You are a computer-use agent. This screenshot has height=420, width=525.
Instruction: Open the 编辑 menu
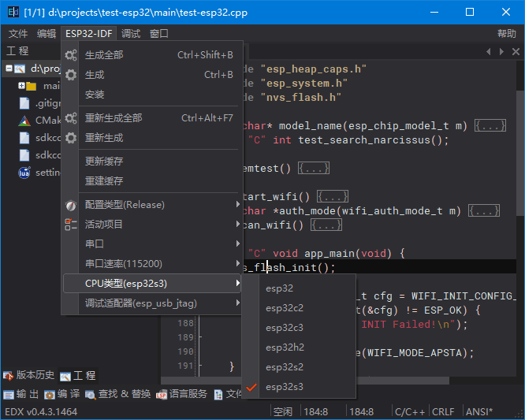click(x=47, y=33)
